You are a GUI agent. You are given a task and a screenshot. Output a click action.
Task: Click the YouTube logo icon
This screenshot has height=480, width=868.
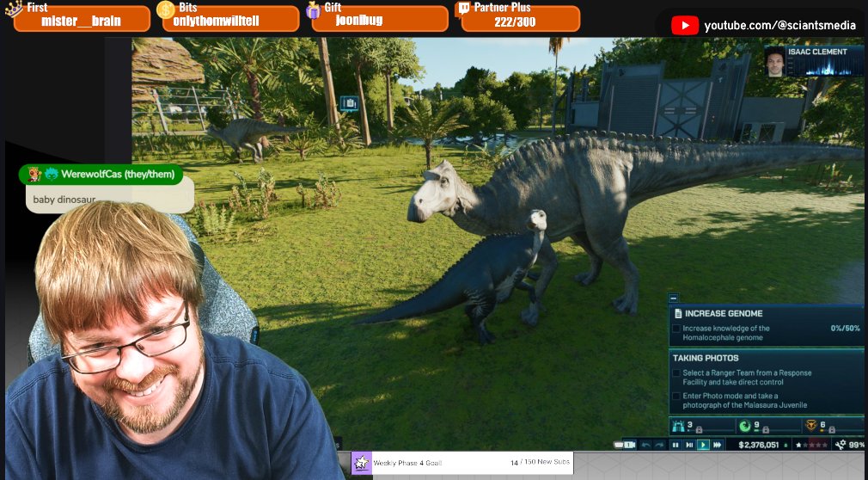coord(685,26)
